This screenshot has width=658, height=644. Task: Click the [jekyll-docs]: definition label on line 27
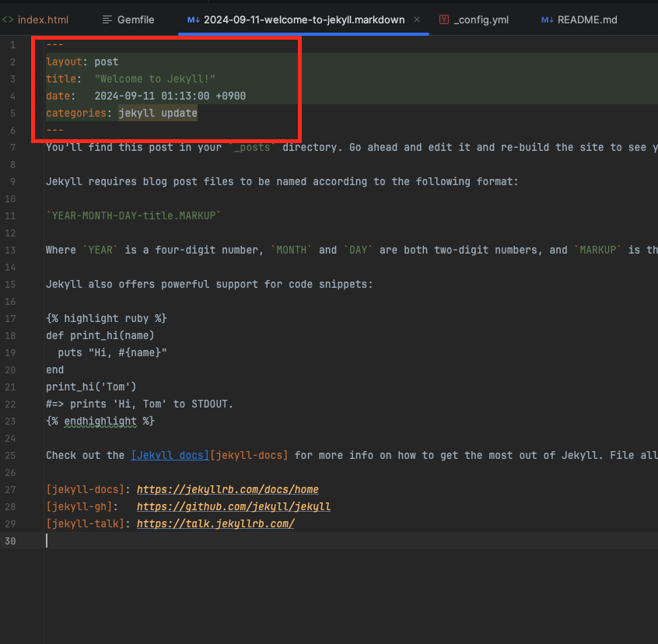[88, 489]
